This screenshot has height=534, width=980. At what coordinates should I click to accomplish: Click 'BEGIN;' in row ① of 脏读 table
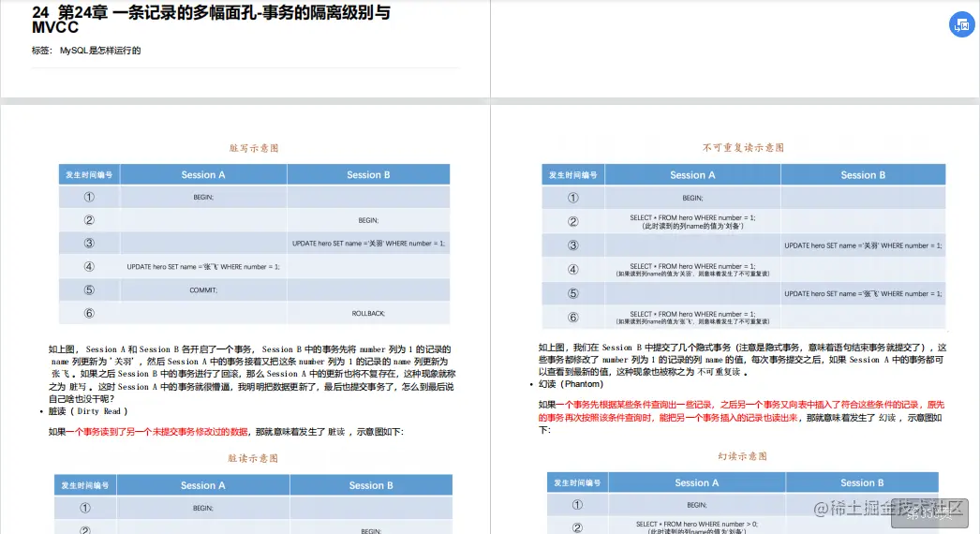pyautogui.click(x=203, y=509)
